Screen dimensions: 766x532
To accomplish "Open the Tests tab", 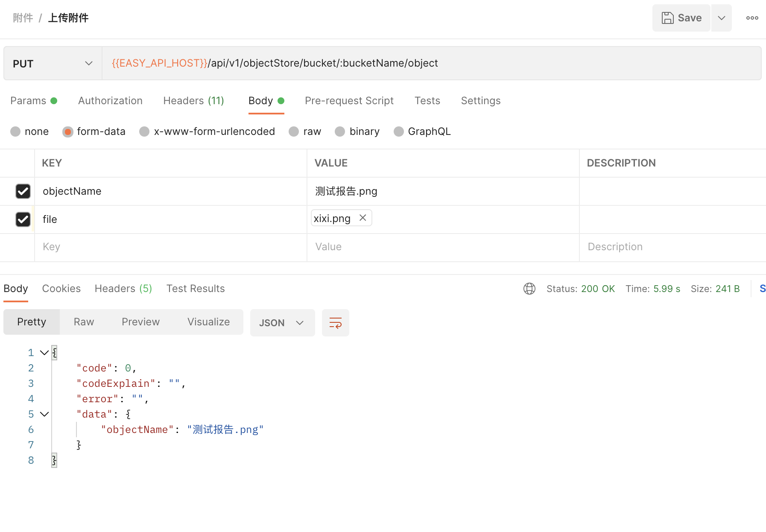I will (427, 101).
